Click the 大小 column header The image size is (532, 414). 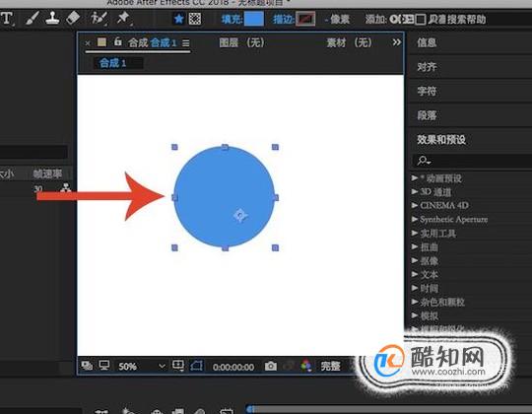(x=7, y=173)
